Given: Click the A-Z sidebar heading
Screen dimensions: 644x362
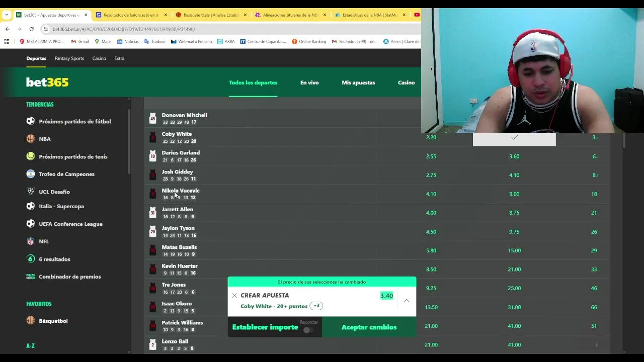Looking at the screenshot, I should (30, 346).
